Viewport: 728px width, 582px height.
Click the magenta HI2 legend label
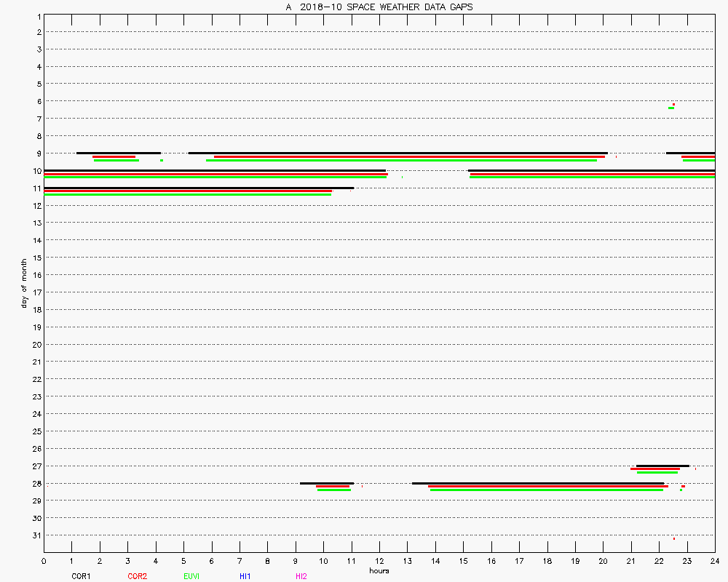pos(301,576)
